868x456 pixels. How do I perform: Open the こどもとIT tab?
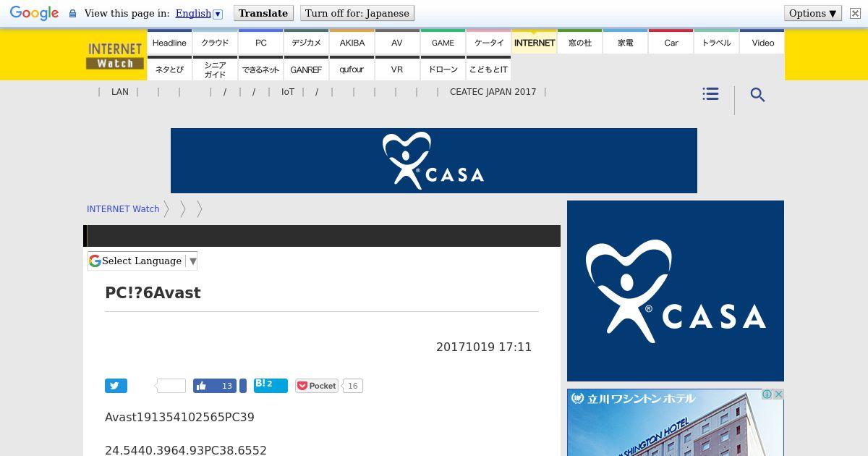pyautogui.click(x=488, y=68)
